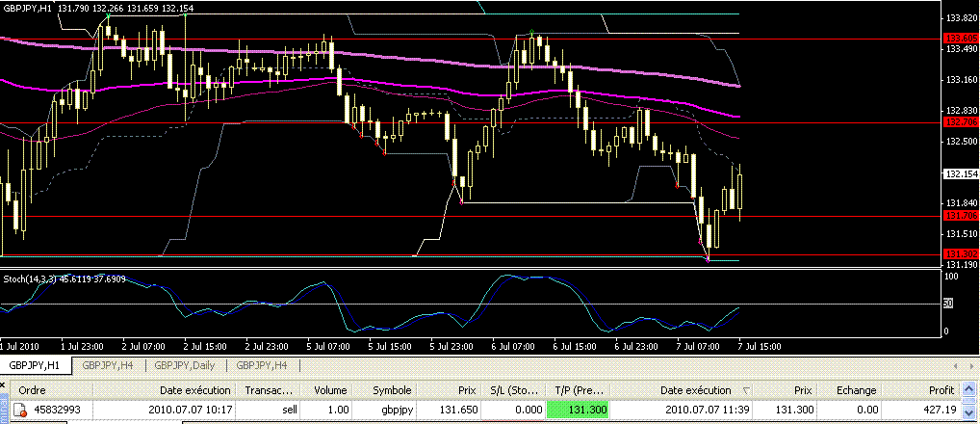Close the terminal panel with the x

pyautogui.click(x=3, y=384)
